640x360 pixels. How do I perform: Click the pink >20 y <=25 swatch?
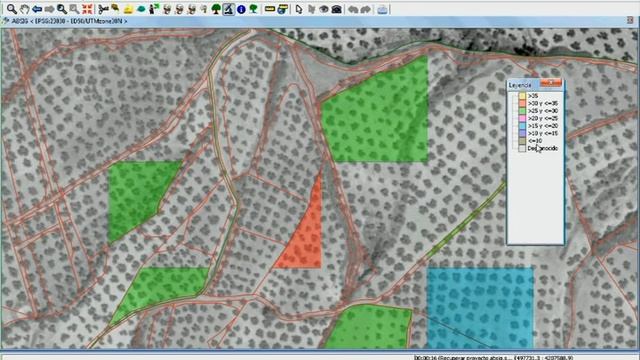pos(522,118)
